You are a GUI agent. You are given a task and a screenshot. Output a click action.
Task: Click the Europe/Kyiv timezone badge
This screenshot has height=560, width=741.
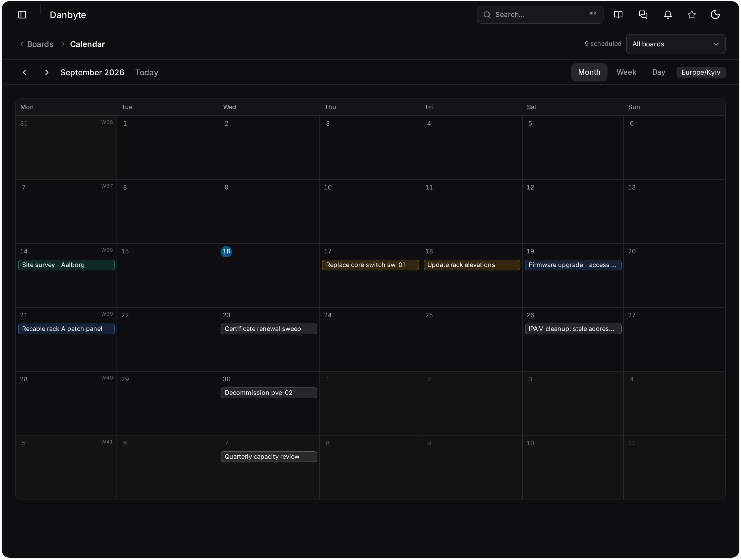tap(701, 72)
